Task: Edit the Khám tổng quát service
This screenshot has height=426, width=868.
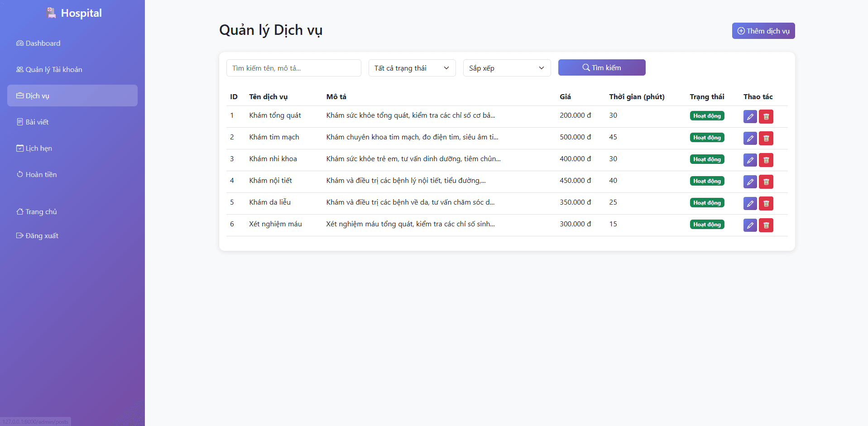Action: (750, 117)
